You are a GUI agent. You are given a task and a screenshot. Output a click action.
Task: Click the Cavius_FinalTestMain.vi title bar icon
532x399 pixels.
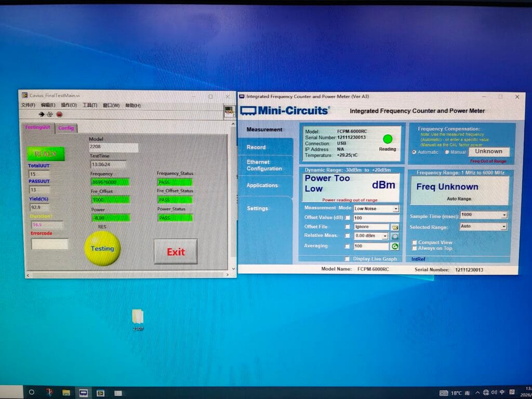point(24,96)
